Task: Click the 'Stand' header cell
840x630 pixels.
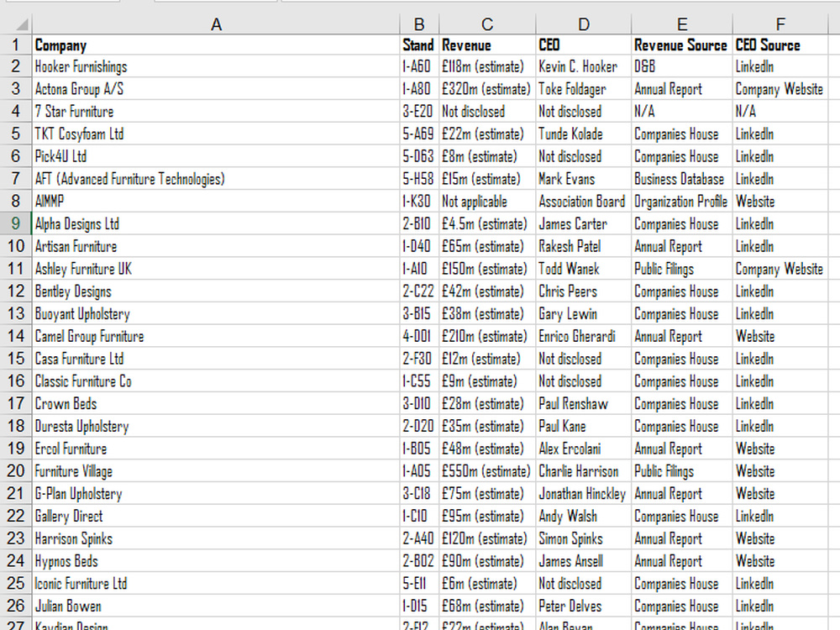Action: 419,45
